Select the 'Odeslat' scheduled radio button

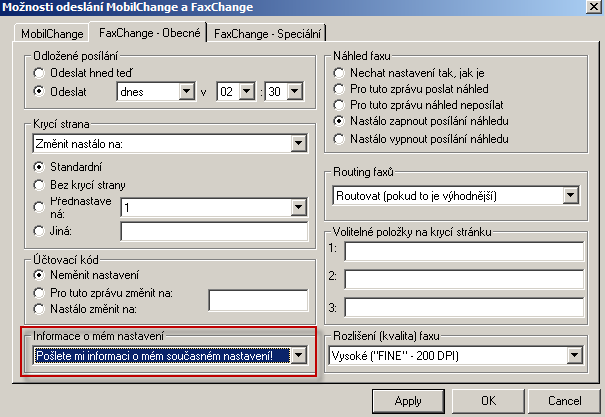(x=39, y=91)
